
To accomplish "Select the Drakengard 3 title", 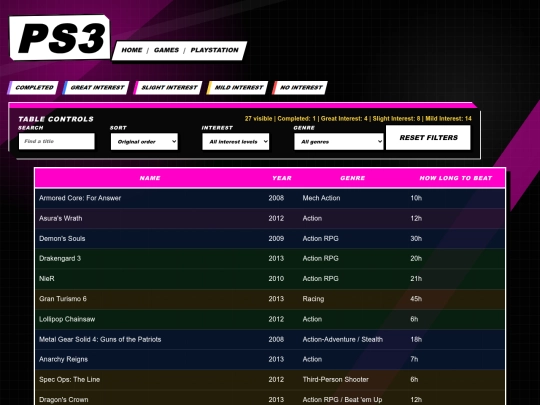I will 60,258.
